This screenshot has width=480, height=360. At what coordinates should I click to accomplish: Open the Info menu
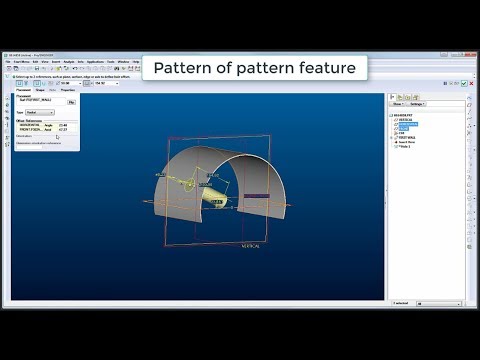tap(81, 62)
